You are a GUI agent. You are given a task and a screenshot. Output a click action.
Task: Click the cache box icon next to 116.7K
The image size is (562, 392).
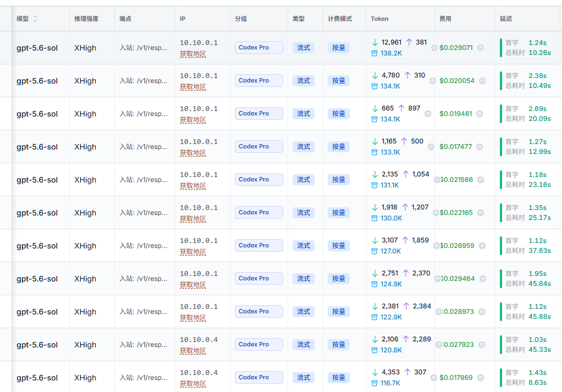(374, 383)
